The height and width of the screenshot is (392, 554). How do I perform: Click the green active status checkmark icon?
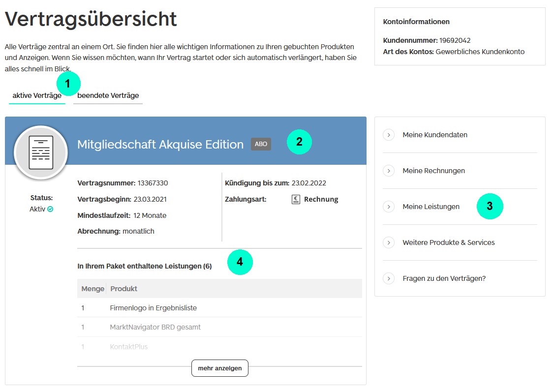[50, 209]
